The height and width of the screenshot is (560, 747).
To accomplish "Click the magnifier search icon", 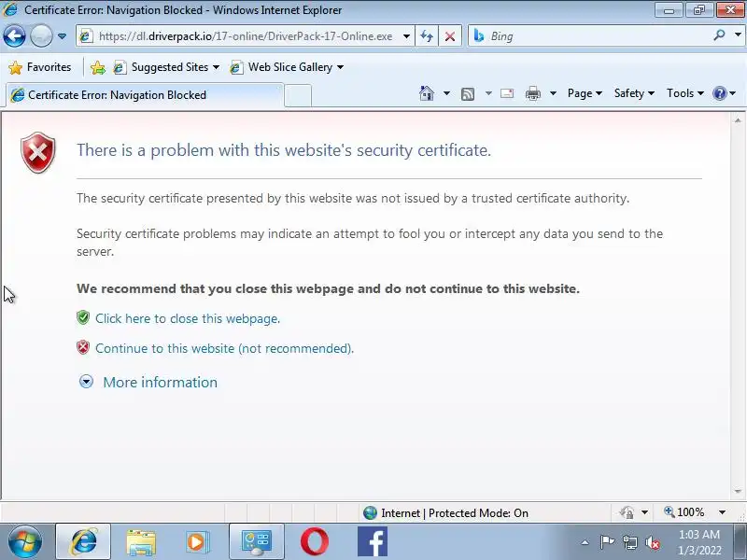I will click(719, 35).
